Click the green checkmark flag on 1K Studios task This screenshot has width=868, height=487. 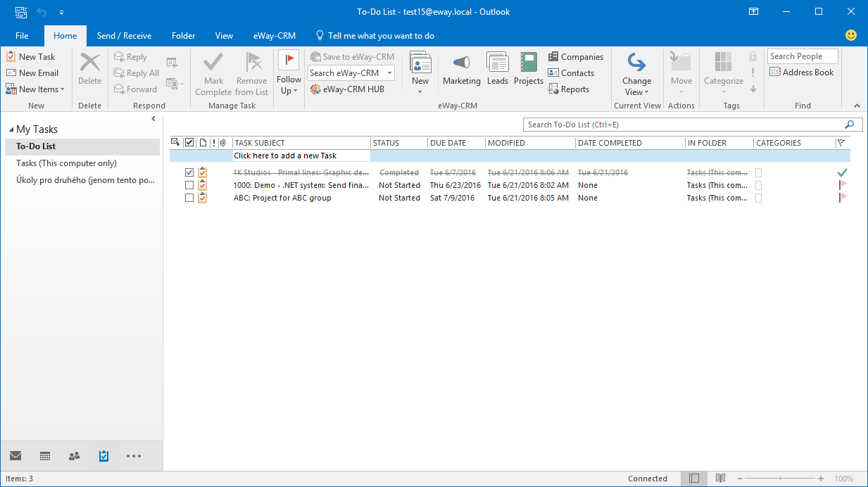843,172
